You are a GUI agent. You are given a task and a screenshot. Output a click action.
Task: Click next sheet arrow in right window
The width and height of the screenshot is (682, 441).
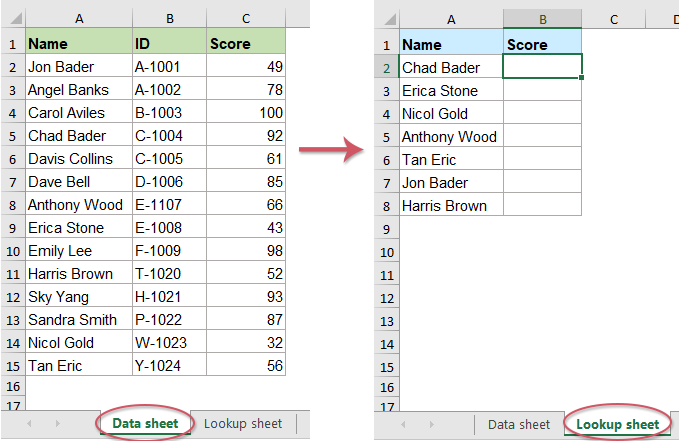[431, 424]
